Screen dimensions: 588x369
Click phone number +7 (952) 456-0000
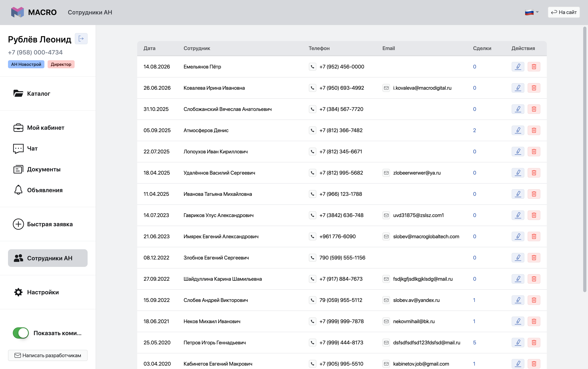(x=342, y=67)
